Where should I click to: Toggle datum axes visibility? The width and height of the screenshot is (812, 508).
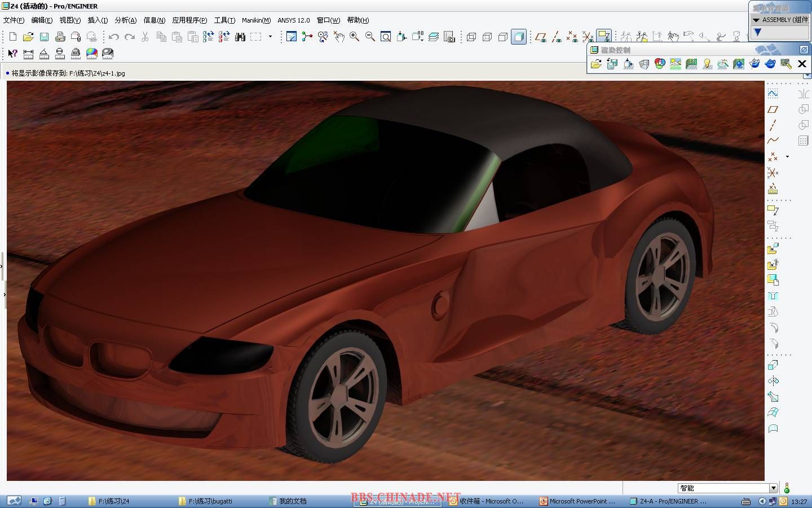(557, 37)
